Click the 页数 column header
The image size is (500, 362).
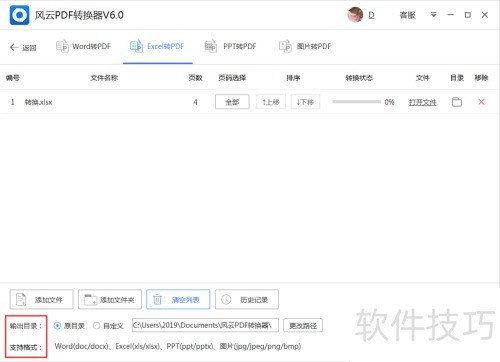click(x=195, y=78)
